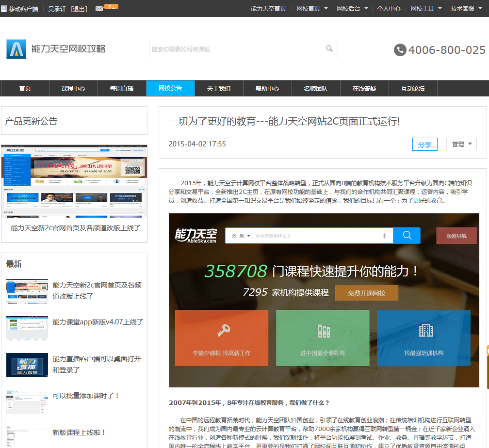Expand the 网校工具 dropdown menu
The image size is (489, 448).
426,9
